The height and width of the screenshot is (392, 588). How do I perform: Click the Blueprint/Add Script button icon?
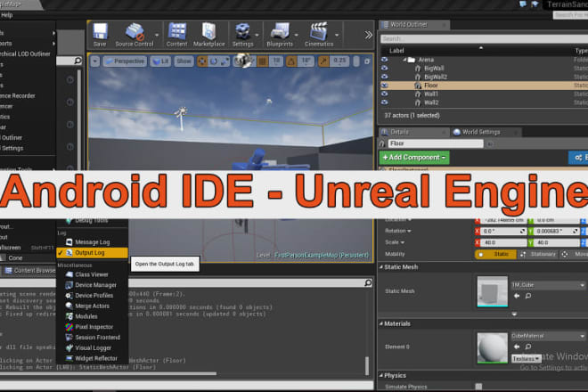pyautogui.click(x=578, y=158)
